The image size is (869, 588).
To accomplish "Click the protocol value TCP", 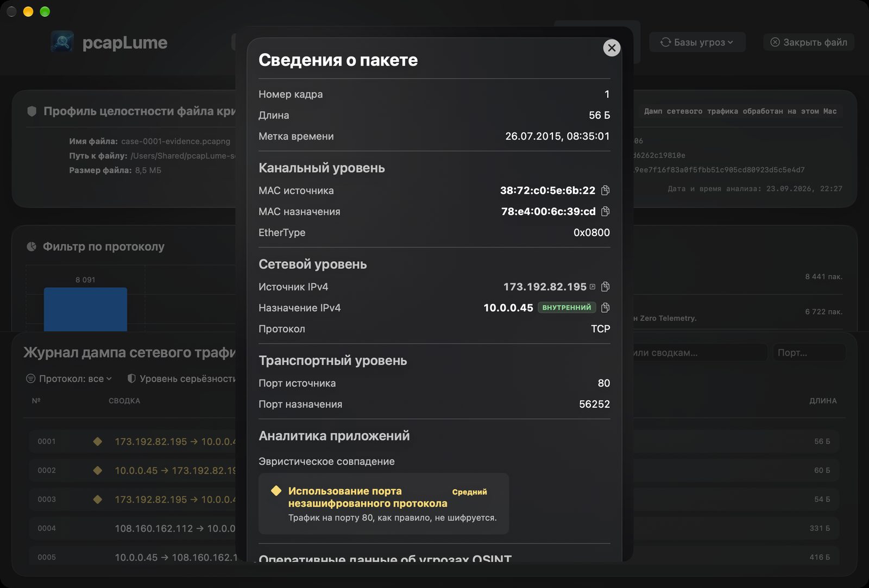I will [x=600, y=329].
